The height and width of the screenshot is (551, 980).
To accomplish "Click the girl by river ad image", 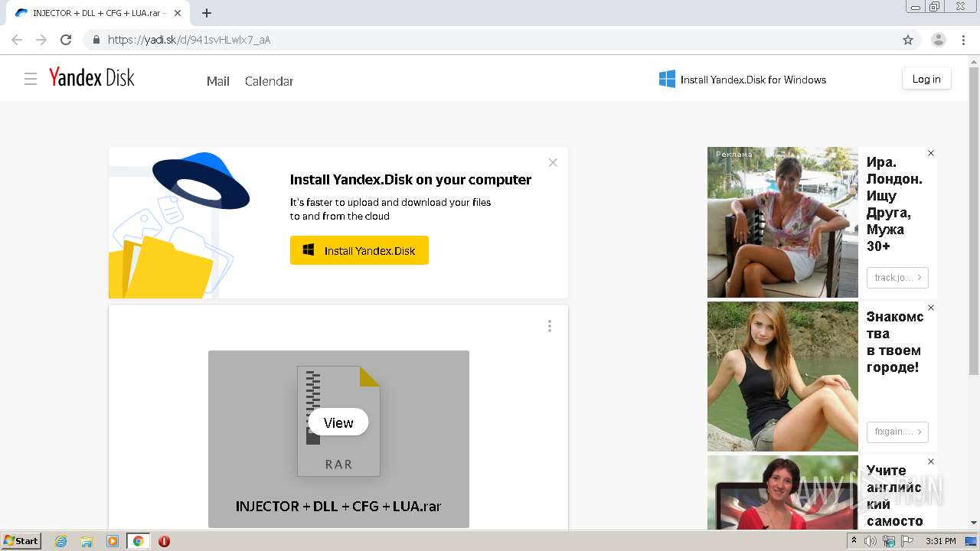I will [782, 376].
